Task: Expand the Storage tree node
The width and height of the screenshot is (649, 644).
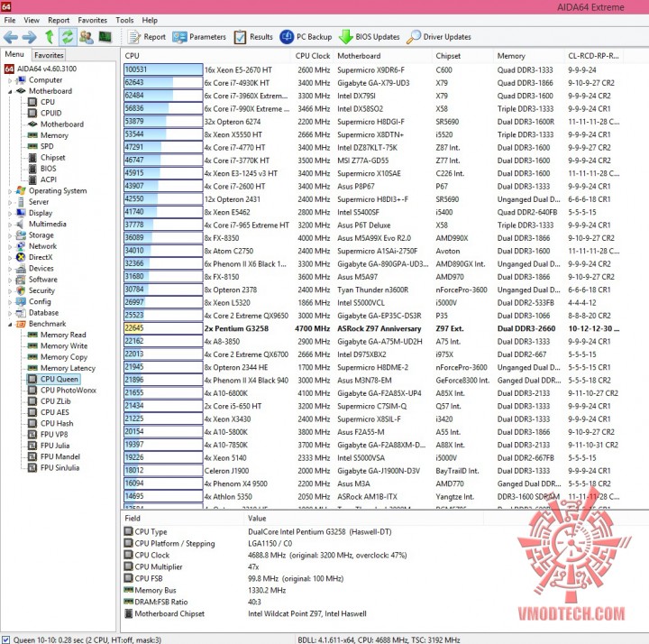Action: coord(10,235)
